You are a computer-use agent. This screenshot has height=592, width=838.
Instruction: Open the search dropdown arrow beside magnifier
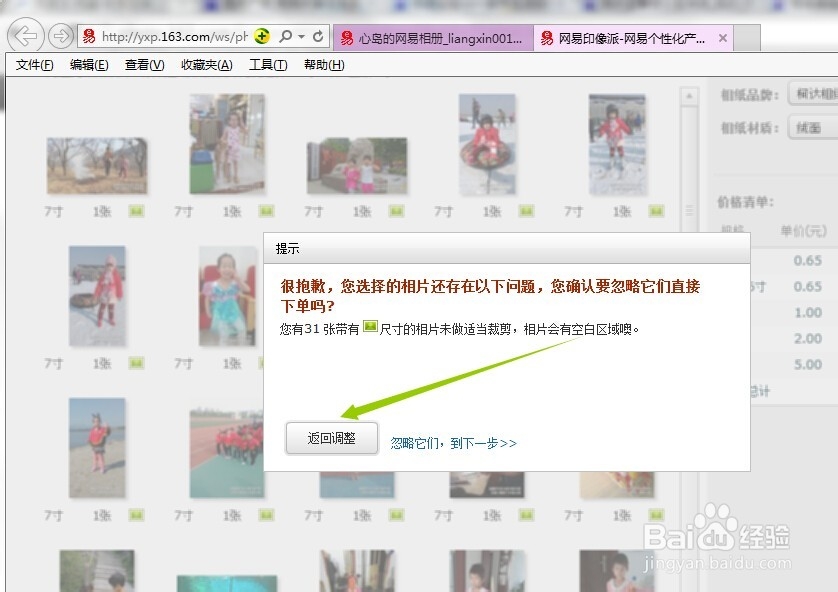(301, 37)
